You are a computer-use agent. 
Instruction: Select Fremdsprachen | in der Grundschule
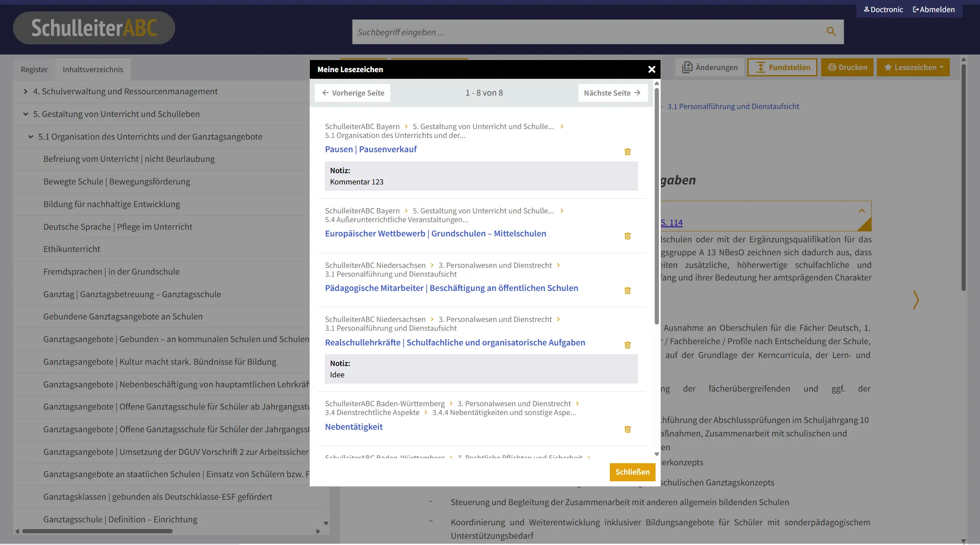[x=111, y=272]
